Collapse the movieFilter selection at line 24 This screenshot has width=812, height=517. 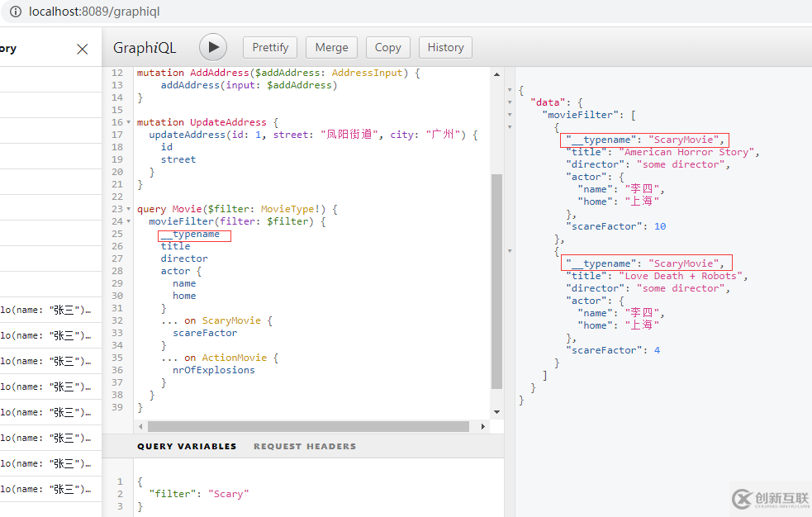[x=129, y=221]
